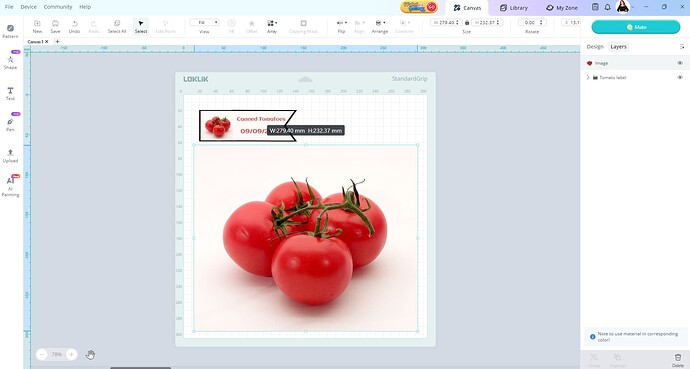
Task: Select the Shape tool
Action: [10, 62]
